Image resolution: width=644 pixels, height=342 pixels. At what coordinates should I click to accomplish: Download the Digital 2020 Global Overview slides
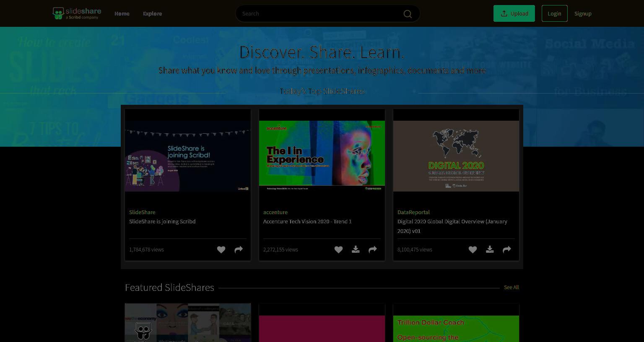point(490,249)
